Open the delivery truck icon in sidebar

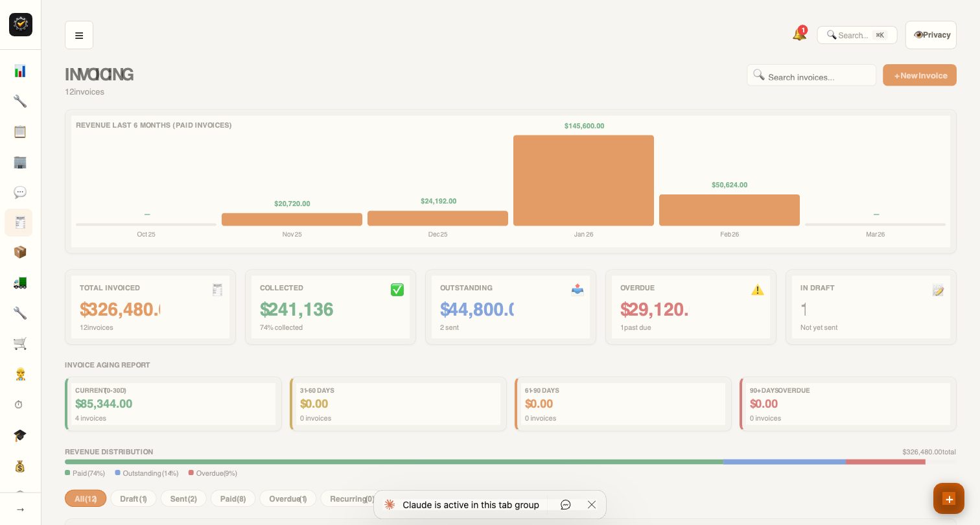point(19,283)
